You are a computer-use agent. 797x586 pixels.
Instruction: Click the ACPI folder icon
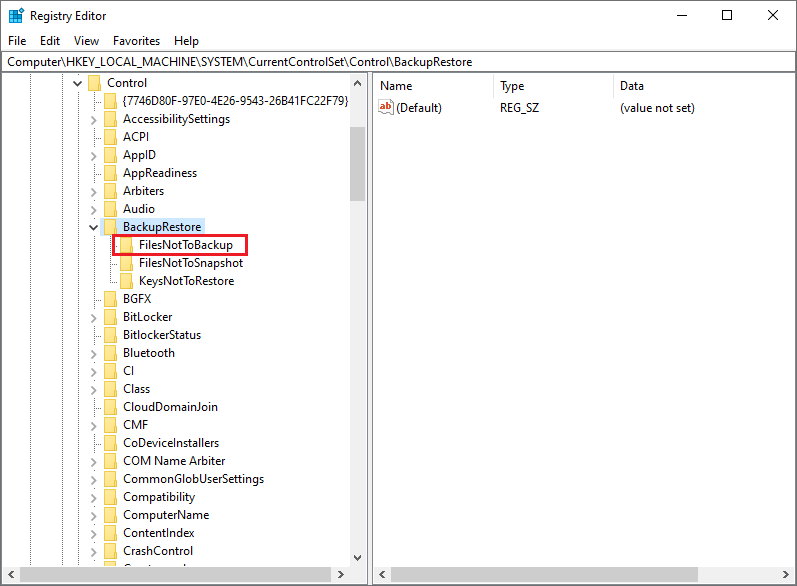110,137
